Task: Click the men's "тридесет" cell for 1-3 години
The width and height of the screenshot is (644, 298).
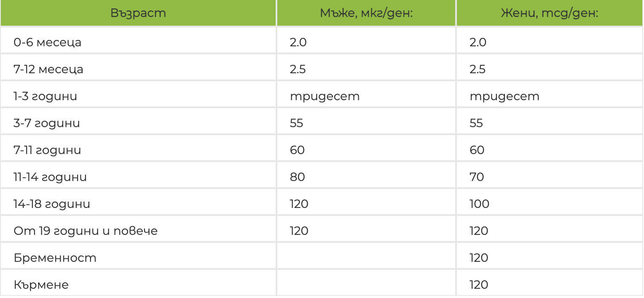Action: (325, 96)
